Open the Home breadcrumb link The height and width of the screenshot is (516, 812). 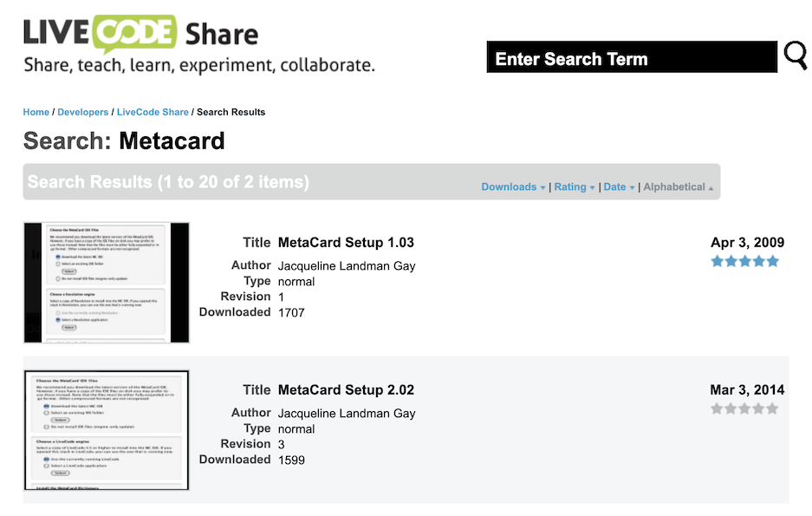pos(36,112)
